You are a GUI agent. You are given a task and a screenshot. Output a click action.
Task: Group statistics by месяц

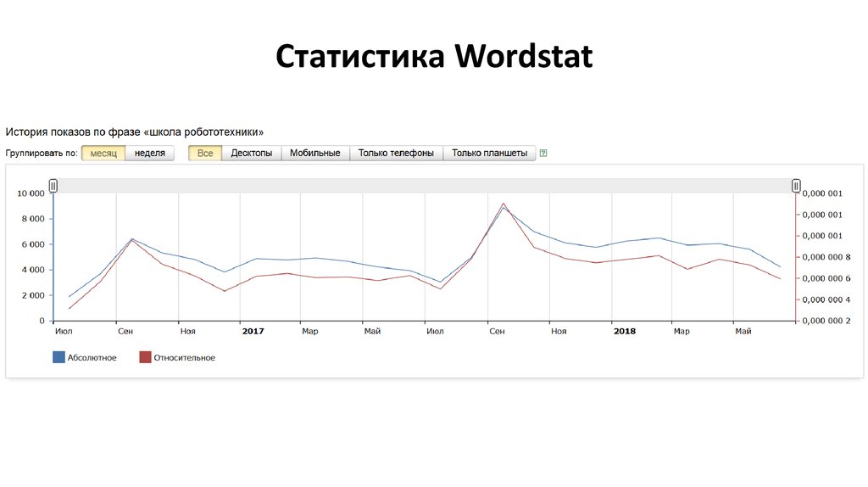click(x=103, y=153)
